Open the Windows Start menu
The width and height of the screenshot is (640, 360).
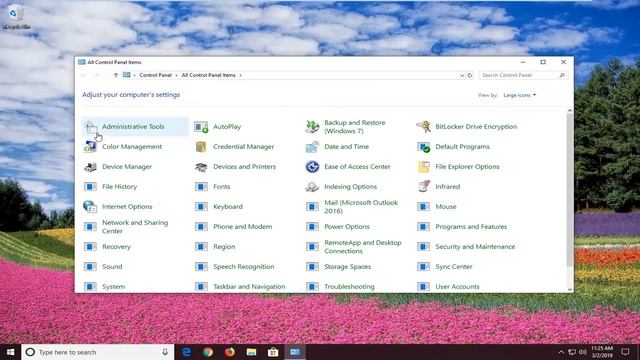click(x=11, y=352)
